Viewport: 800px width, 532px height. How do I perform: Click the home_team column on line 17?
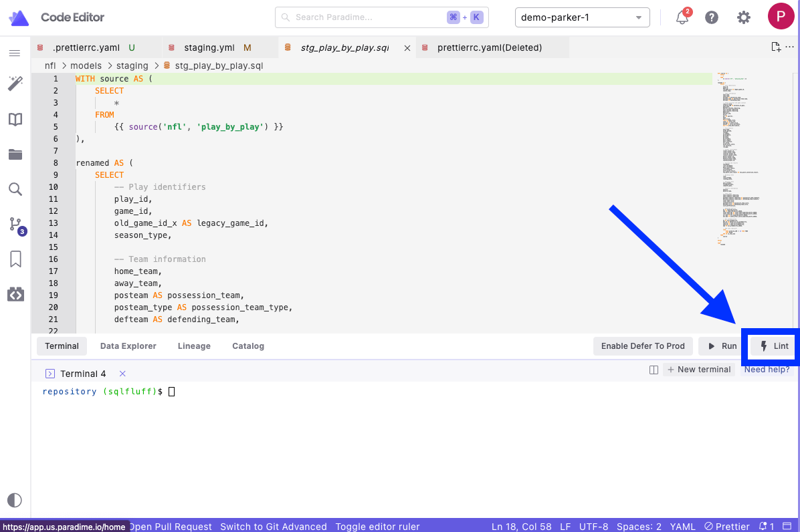tap(138, 271)
